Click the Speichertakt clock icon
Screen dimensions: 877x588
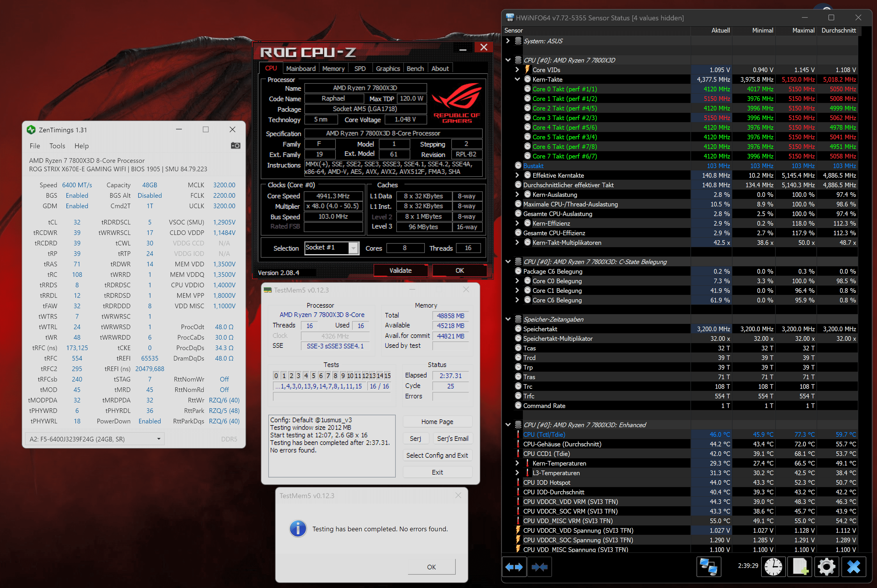click(518, 329)
